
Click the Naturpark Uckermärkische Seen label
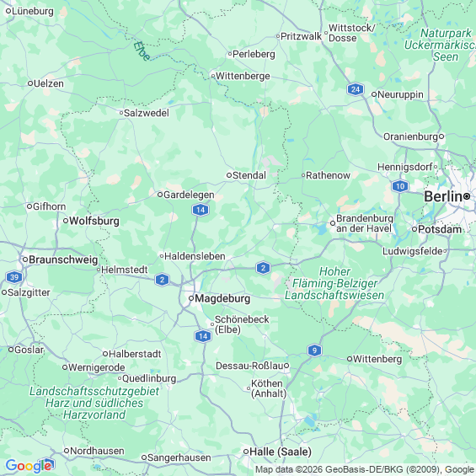coord(441,45)
